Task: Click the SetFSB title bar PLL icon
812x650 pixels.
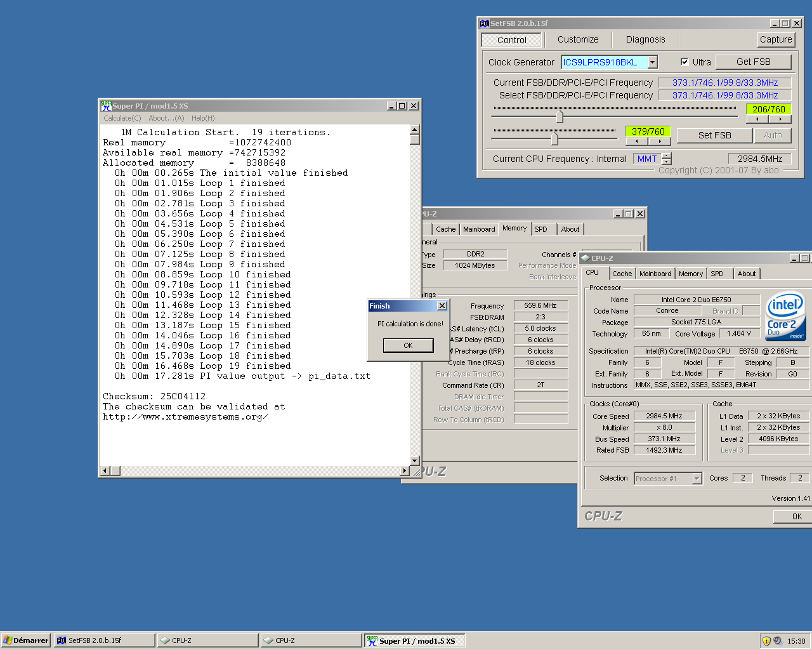Action: click(x=485, y=23)
